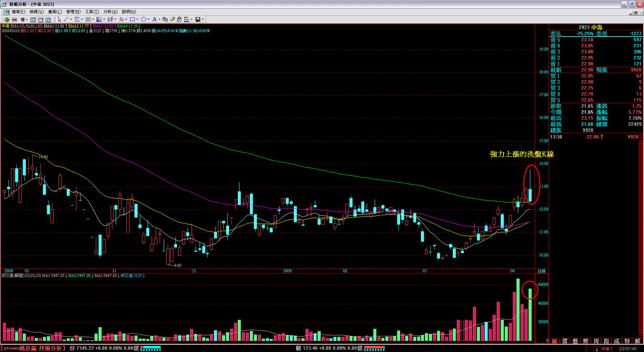The width and height of the screenshot is (644, 352).
Task: Switch to the 指 tab
Action: [x=606, y=341]
